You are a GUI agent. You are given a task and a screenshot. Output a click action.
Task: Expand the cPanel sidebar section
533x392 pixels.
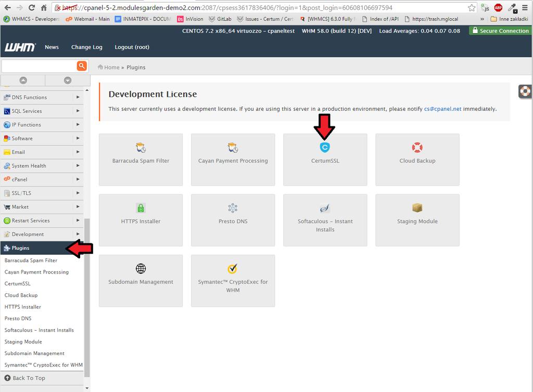coord(42,179)
